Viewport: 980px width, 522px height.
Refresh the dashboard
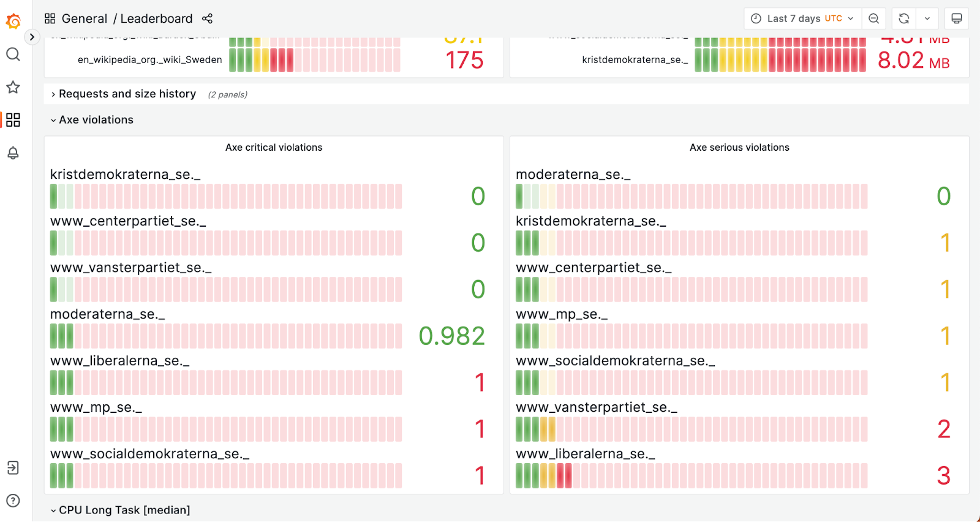click(904, 19)
